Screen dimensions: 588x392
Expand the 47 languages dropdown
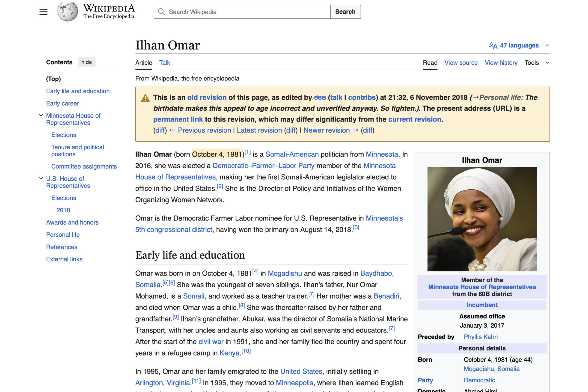547,45
